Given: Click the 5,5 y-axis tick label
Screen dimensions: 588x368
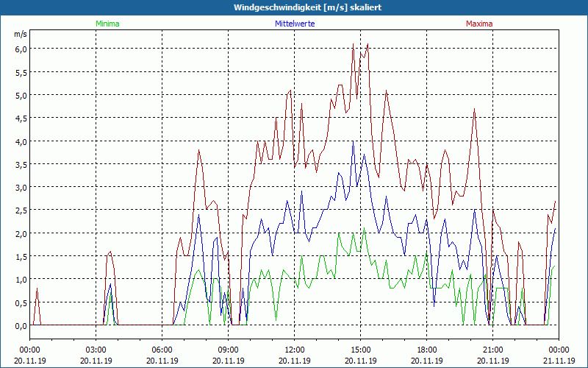Looking at the screenshot, I should [21, 72].
